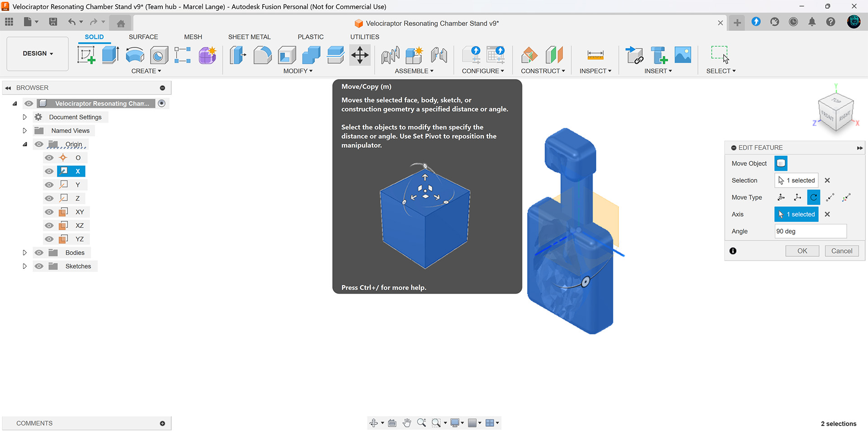Select the Extrude tool icon
This screenshot has height=432, width=868.
(x=110, y=55)
